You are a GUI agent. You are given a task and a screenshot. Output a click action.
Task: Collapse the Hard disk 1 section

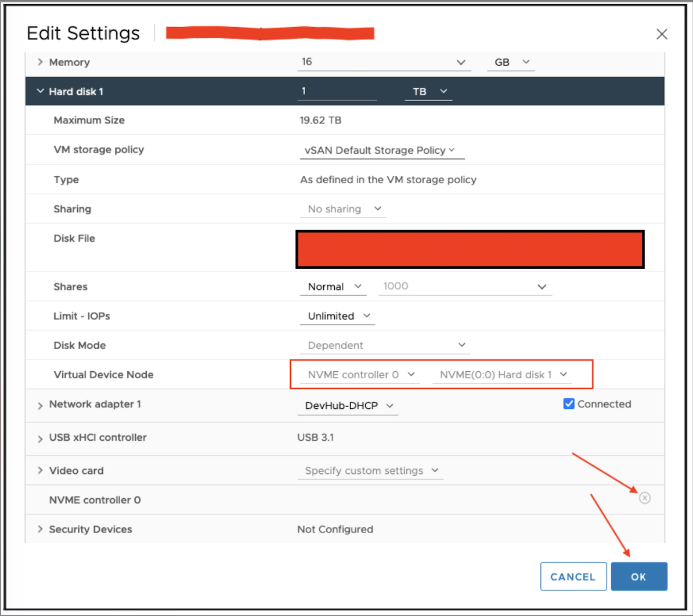click(40, 91)
